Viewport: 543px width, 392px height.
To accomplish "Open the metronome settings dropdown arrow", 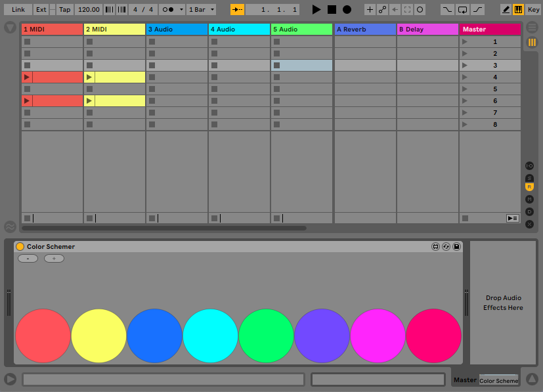I will click(181, 10).
